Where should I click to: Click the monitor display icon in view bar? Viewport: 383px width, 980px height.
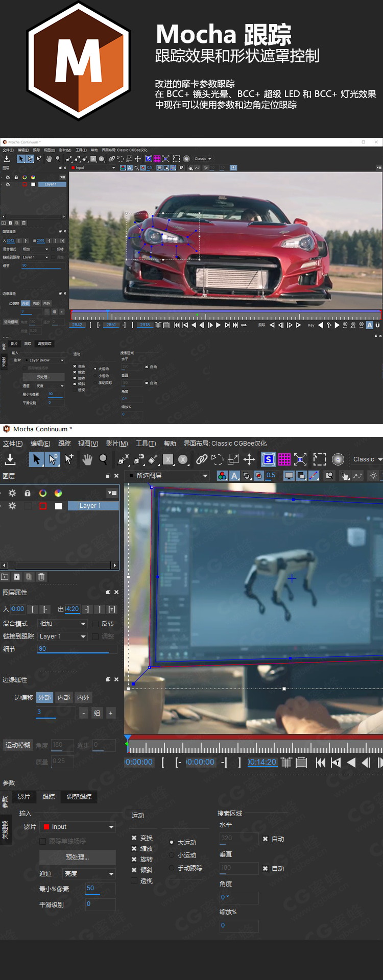pos(289,476)
